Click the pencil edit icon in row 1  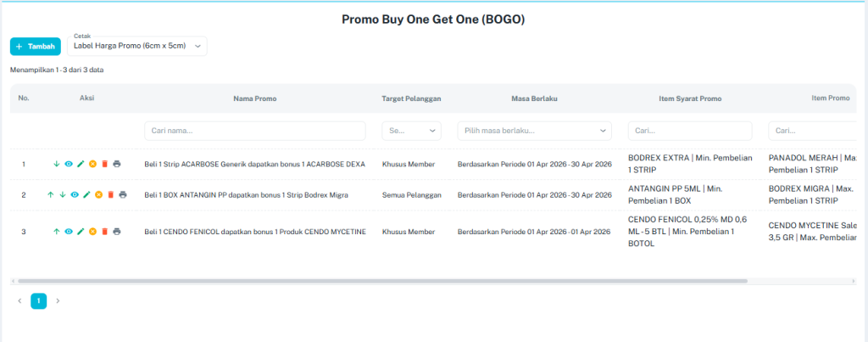tap(81, 164)
